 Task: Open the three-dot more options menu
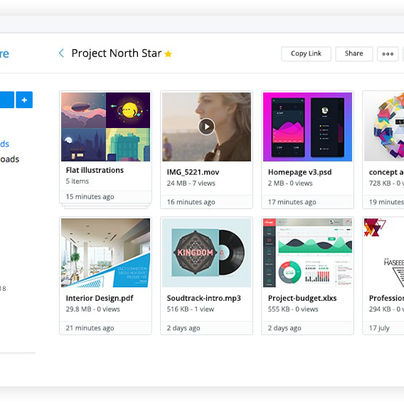tap(388, 54)
